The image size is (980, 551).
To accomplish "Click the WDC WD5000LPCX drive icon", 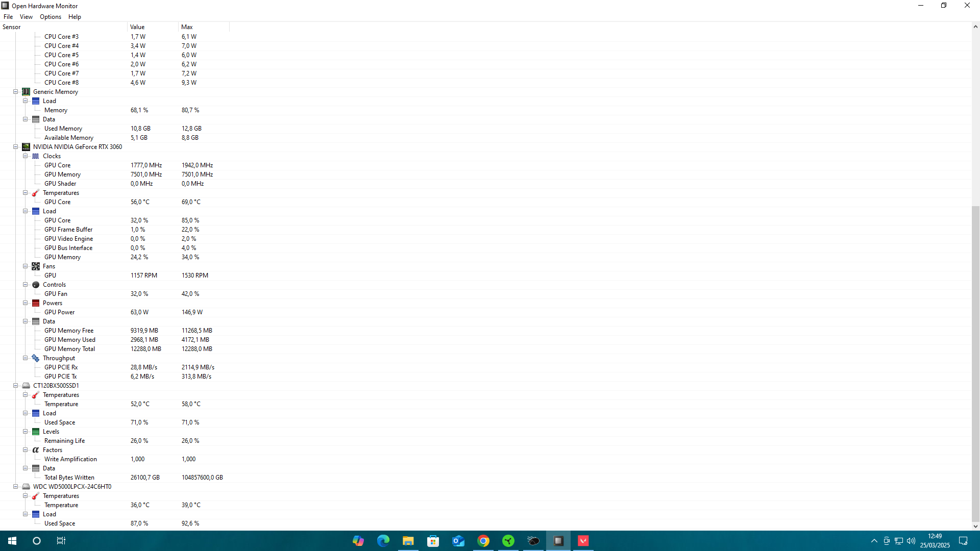I will [x=26, y=487].
